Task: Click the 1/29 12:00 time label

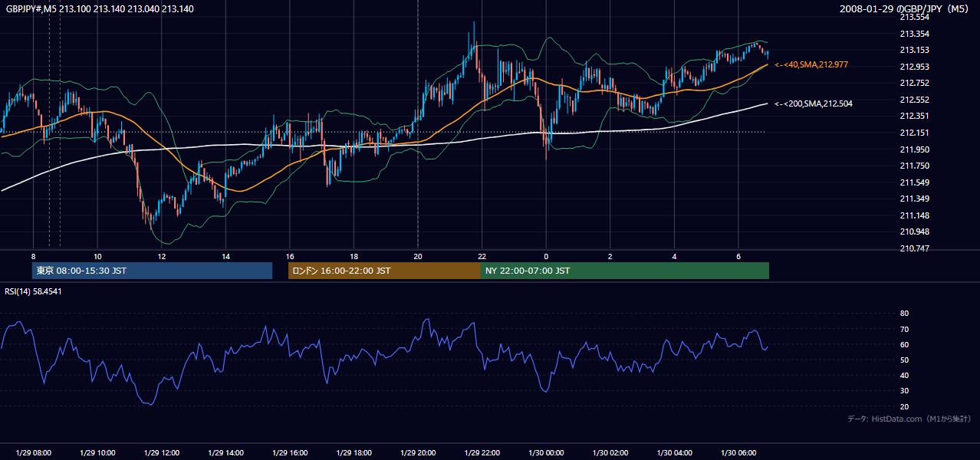Action: tap(161, 452)
